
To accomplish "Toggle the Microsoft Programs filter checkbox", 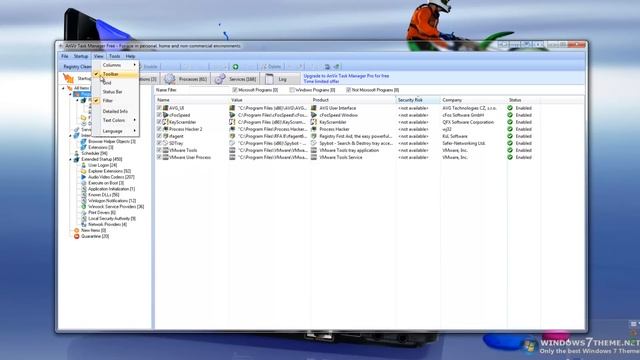I will tap(235, 90).
